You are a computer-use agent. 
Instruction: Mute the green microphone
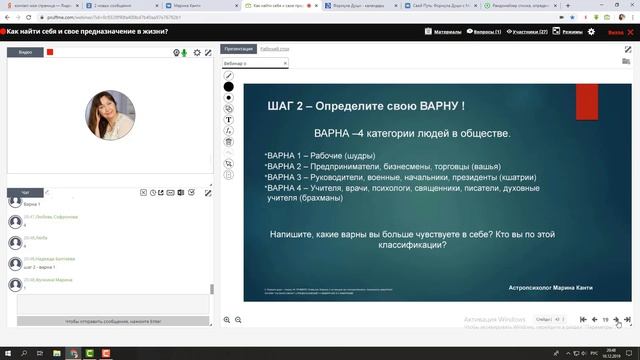pyautogui.click(x=184, y=53)
